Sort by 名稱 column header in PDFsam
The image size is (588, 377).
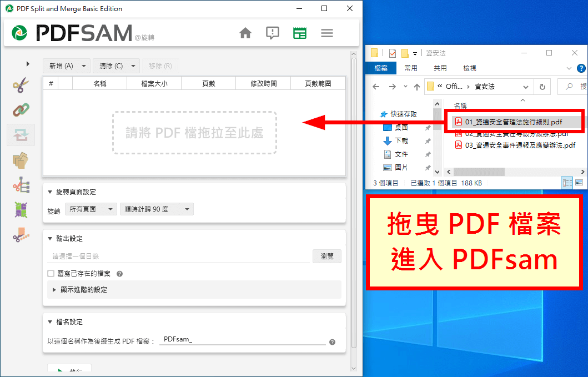pos(100,84)
